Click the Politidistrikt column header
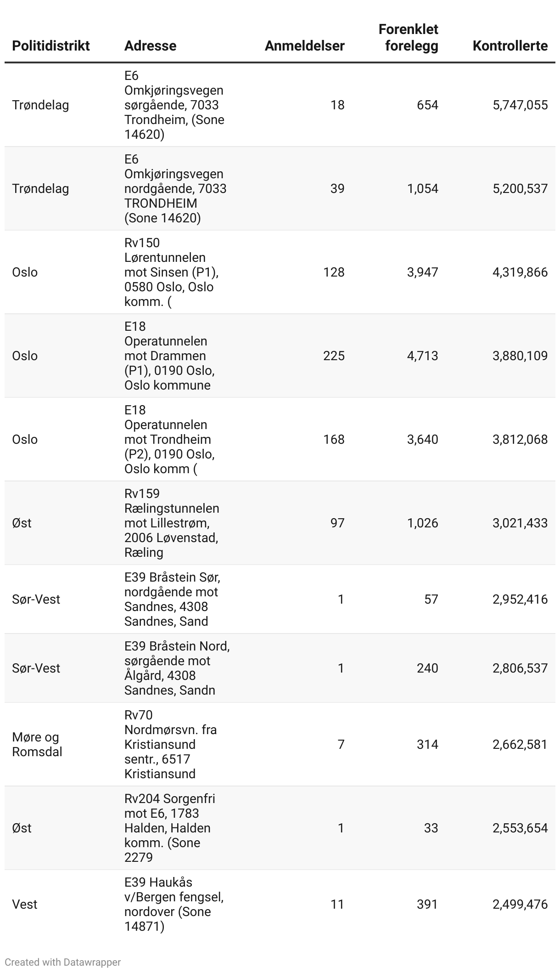 click(51, 46)
